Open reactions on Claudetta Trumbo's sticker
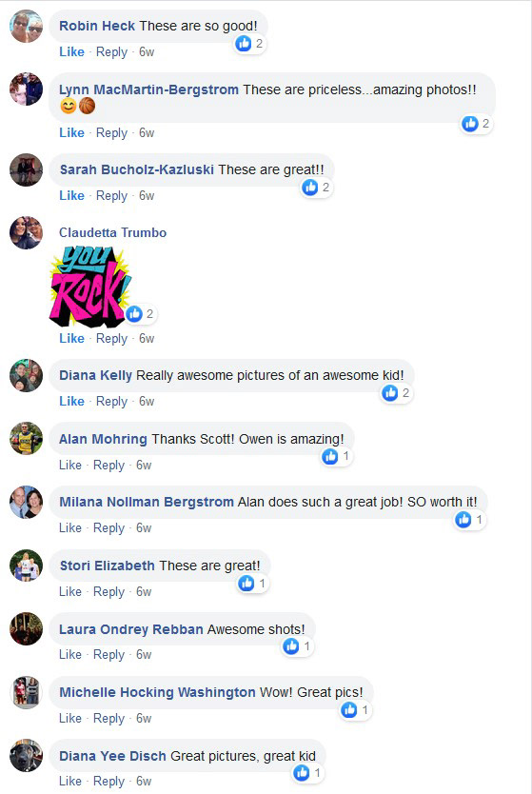This screenshot has height=794, width=532. 141,314
